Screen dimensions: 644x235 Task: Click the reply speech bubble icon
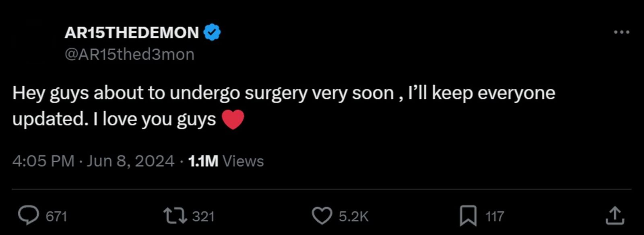click(29, 216)
